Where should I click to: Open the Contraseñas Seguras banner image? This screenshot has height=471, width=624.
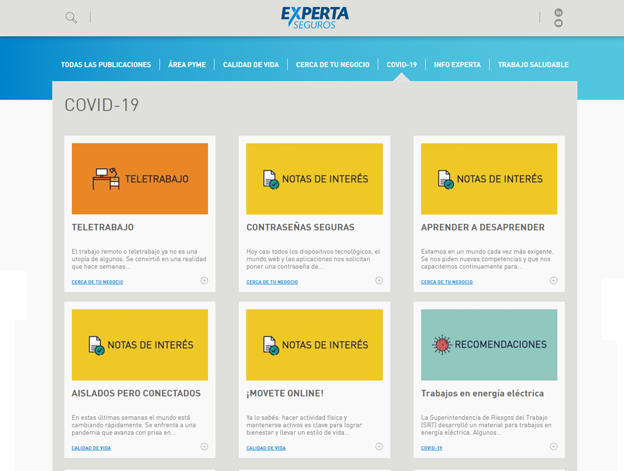314,179
